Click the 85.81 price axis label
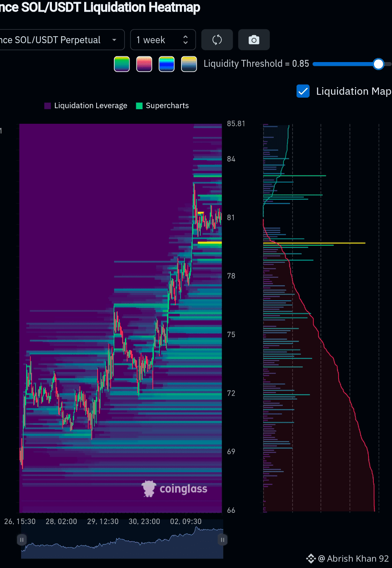 (236, 124)
